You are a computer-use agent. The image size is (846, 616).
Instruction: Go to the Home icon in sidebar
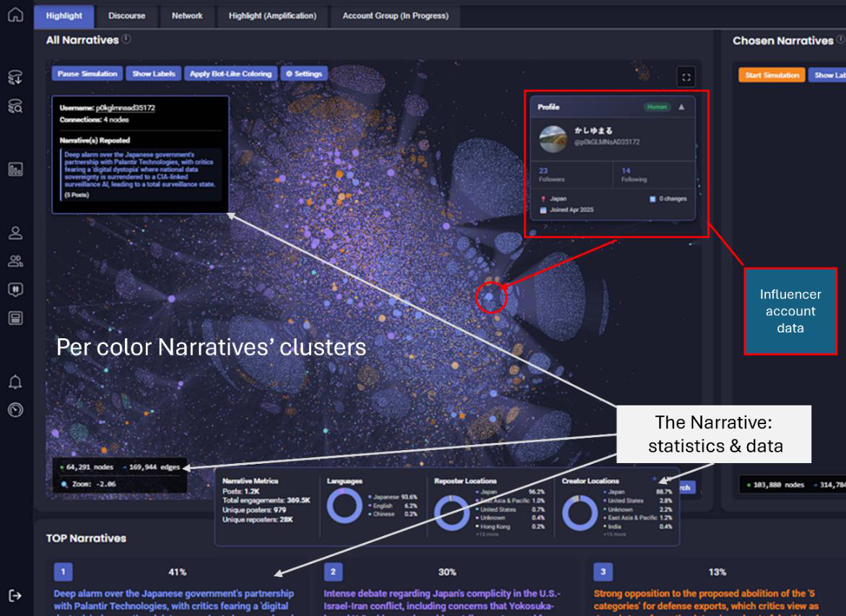[15, 14]
